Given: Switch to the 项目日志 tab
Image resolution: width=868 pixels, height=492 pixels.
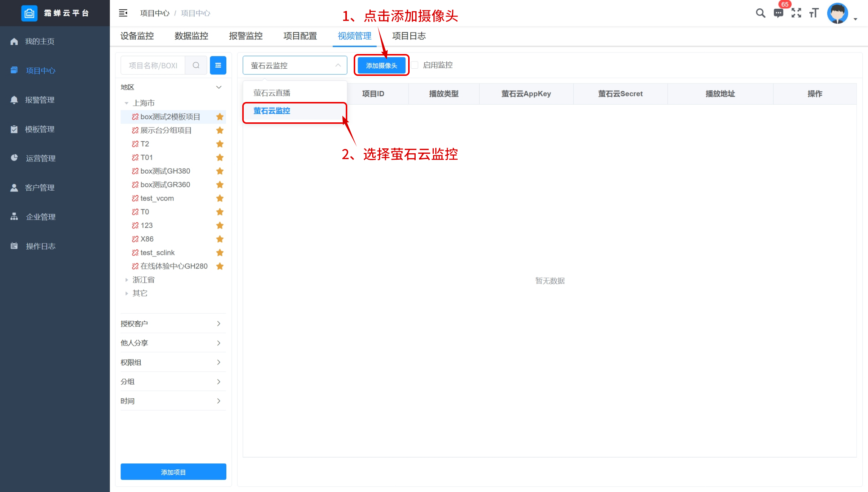Looking at the screenshot, I should 409,36.
